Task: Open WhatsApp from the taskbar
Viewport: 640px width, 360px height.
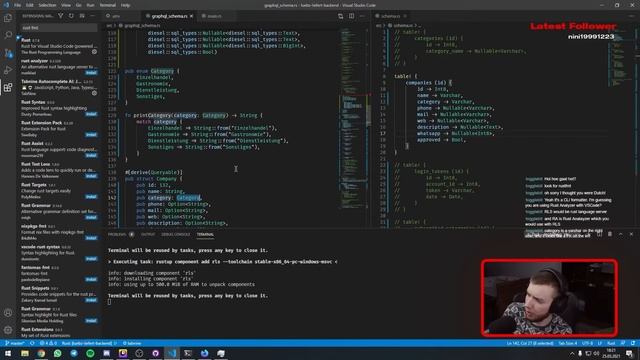Action: pos(58,353)
